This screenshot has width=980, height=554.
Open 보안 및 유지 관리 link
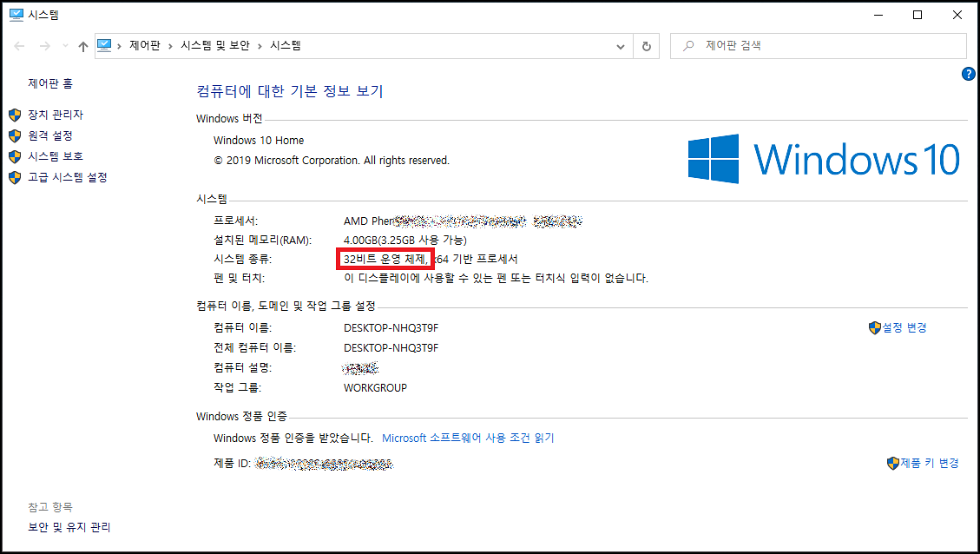pos(69,527)
